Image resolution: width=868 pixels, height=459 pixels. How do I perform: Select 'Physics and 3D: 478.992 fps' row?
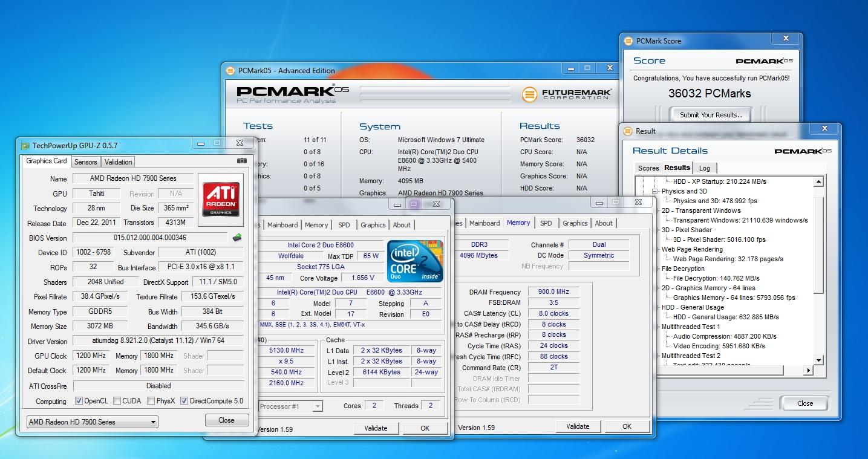tap(715, 201)
